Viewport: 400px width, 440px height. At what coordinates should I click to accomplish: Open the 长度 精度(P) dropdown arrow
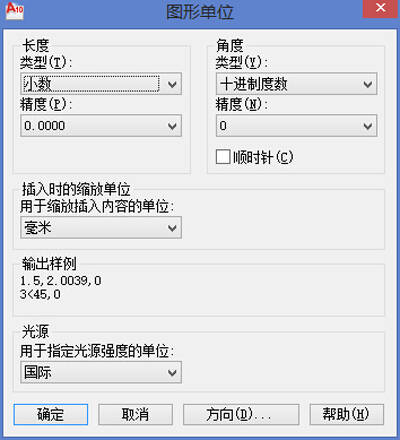(172, 126)
